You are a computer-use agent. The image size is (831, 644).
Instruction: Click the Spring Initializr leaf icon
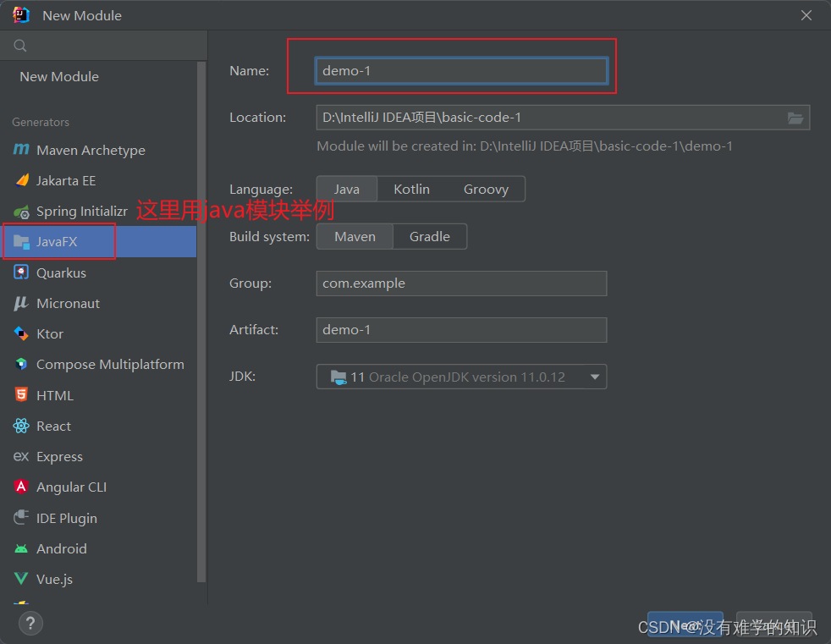click(x=22, y=212)
